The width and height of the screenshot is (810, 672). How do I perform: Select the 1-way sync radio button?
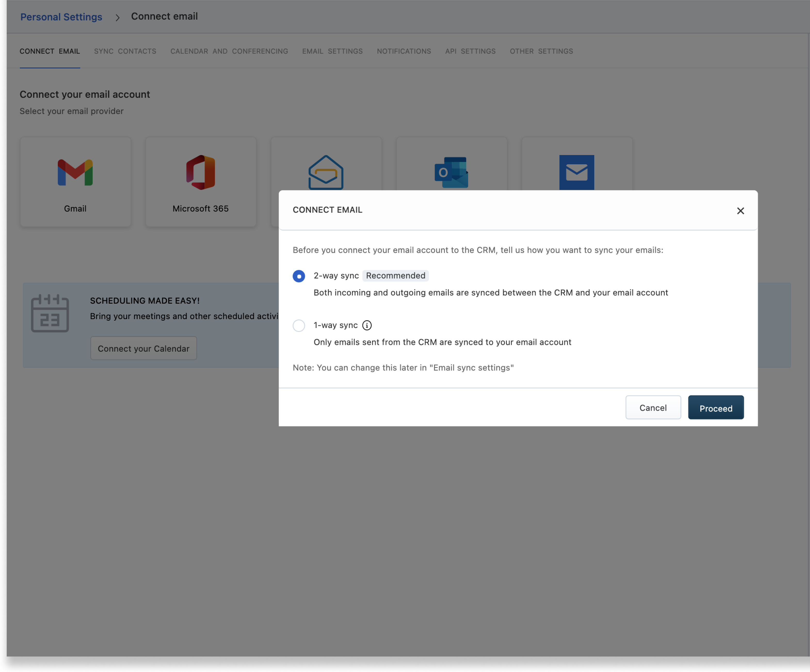pyautogui.click(x=299, y=325)
